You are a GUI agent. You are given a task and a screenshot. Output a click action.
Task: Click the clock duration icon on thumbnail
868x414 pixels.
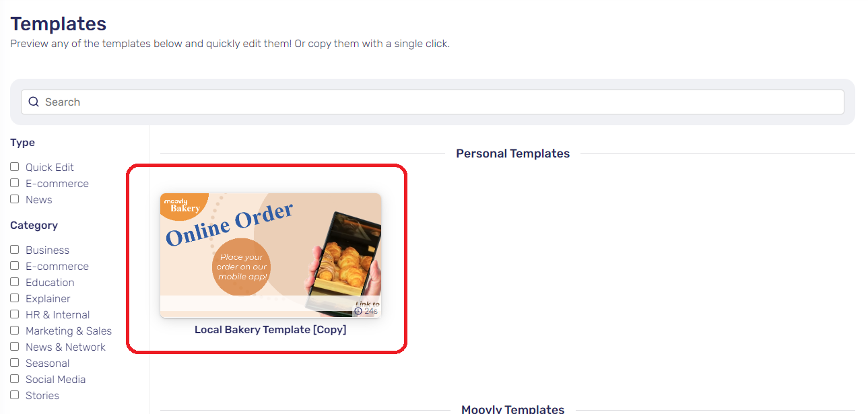point(358,311)
